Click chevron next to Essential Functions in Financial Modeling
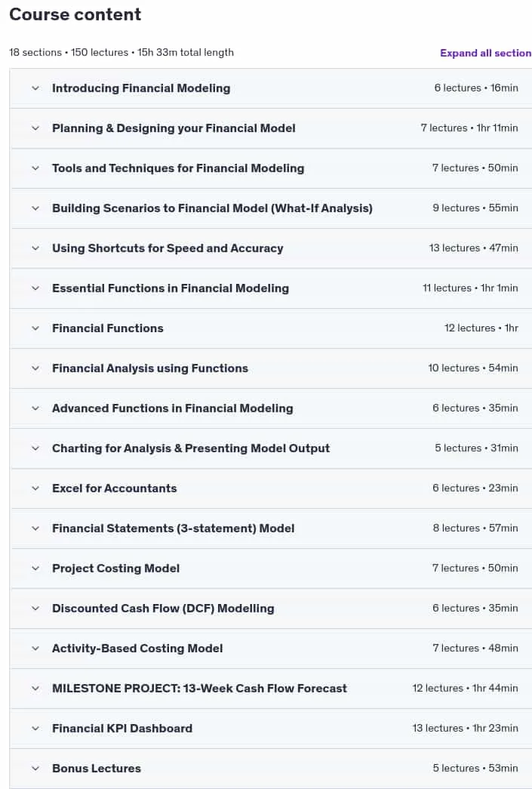This screenshot has width=532, height=789. (x=35, y=288)
